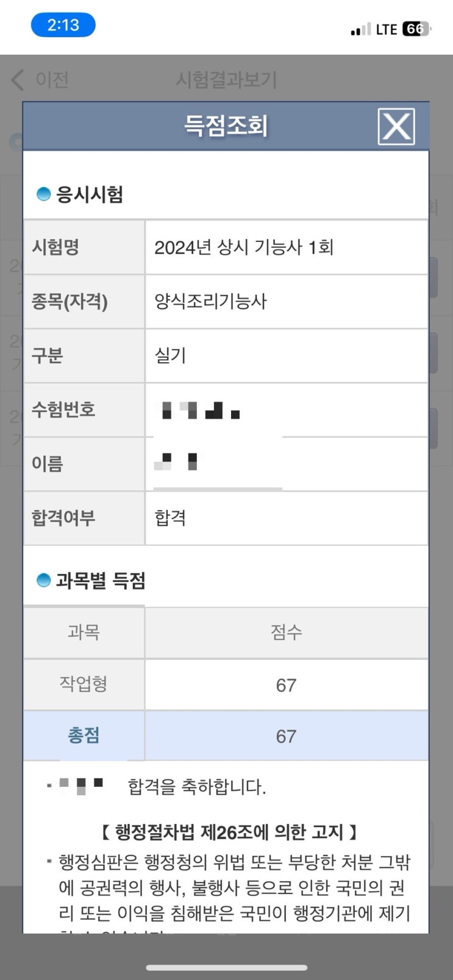Tap the 합격 result in the 합격여부 row
The width and height of the screenshot is (453, 980).
coord(170,518)
